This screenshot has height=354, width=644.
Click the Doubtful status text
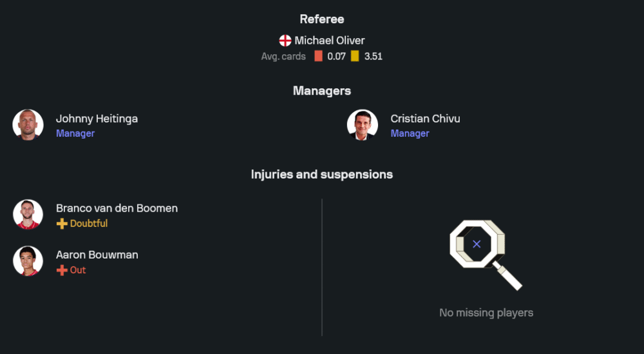(89, 224)
